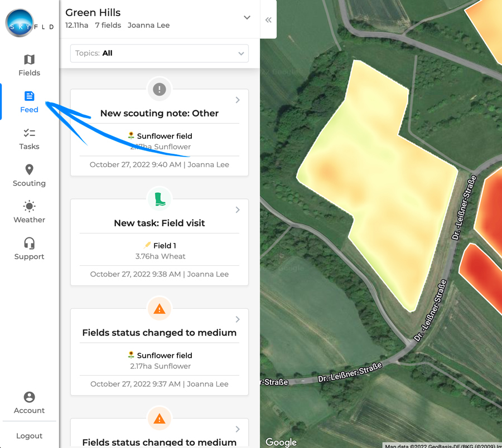The image size is (502, 448).
Task: Click the Logout link
Action: pos(29,436)
